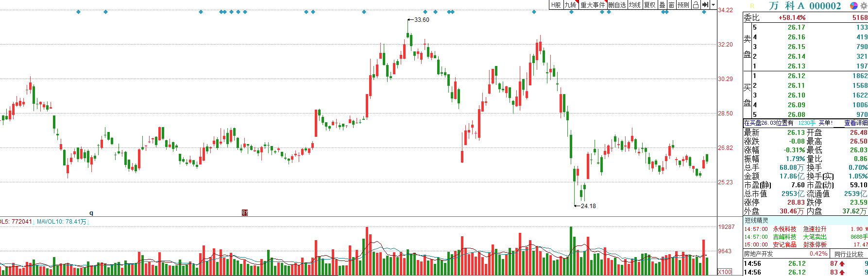The image size is (868, 276).
Task: Click the 同行业比较 button
Action: click(x=849, y=254)
